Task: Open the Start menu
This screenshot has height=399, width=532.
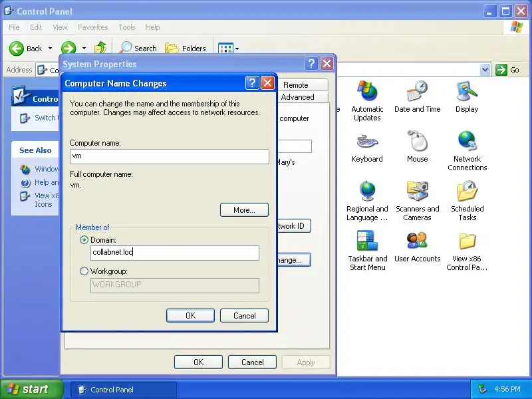Action: pos(31,389)
